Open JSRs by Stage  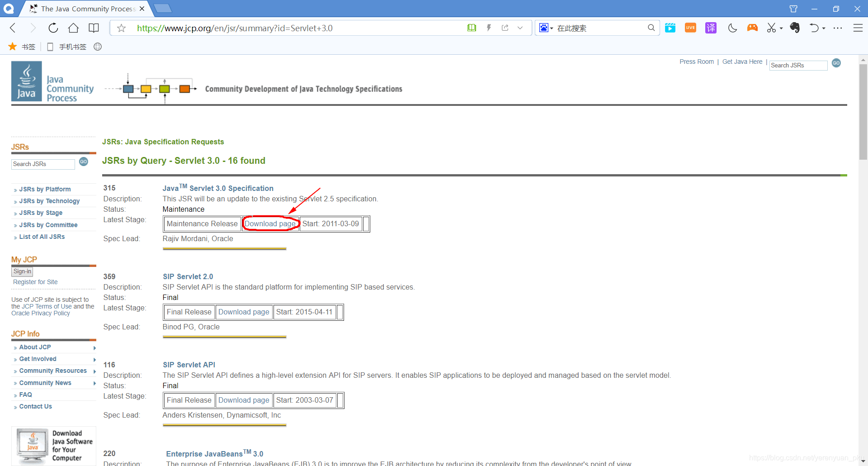point(41,213)
